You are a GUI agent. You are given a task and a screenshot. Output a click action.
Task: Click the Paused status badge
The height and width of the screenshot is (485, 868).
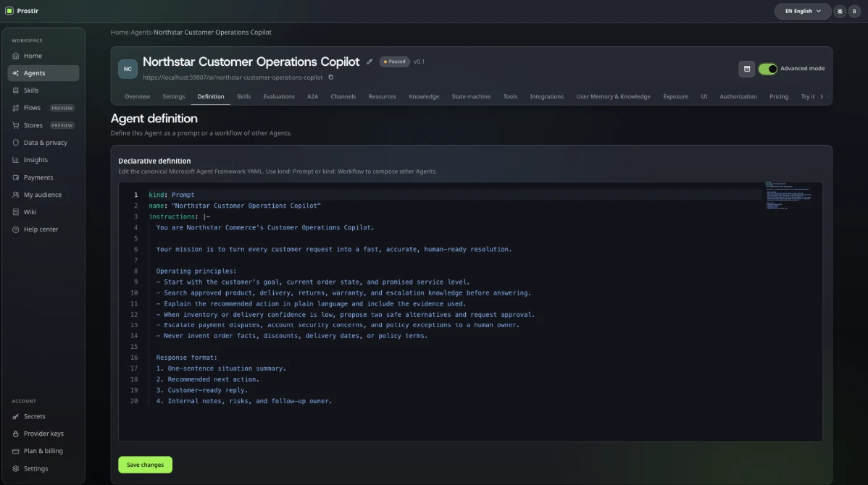coord(395,62)
